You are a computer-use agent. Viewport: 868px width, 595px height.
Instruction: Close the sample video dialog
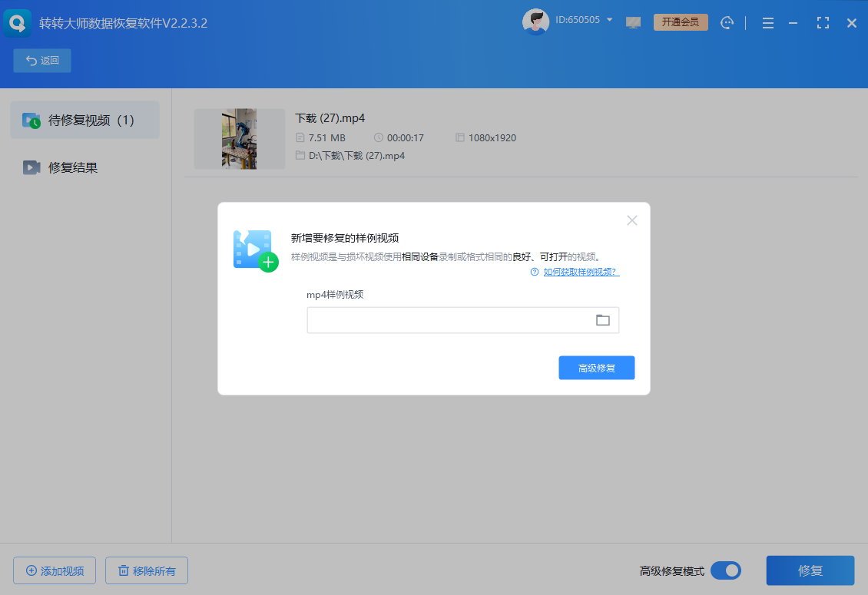(x=631, y=220)
